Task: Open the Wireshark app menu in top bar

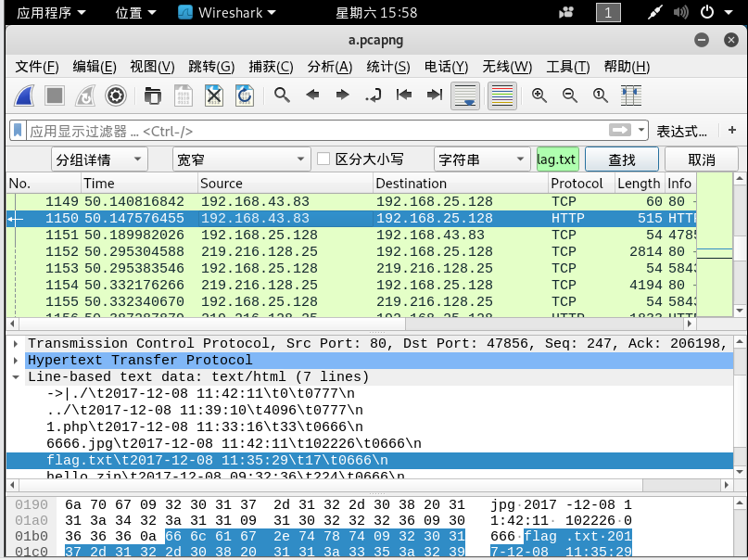Action: [x=226, y=12]
